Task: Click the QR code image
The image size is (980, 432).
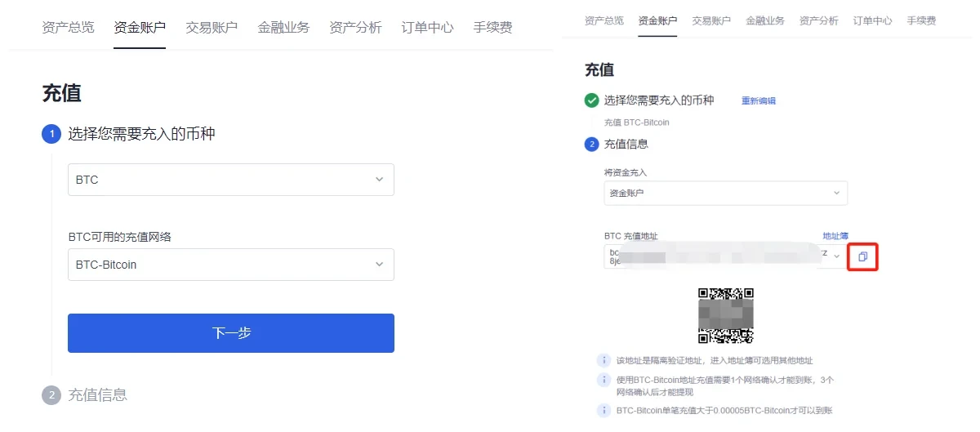Action: 725,315
